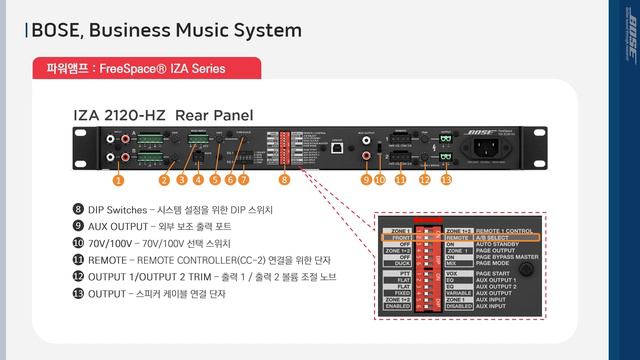The height and width of the screenshot is (360, 640).
Task: Toggle the A/B SELECT DIP switch
Action: tap(427, 238)
